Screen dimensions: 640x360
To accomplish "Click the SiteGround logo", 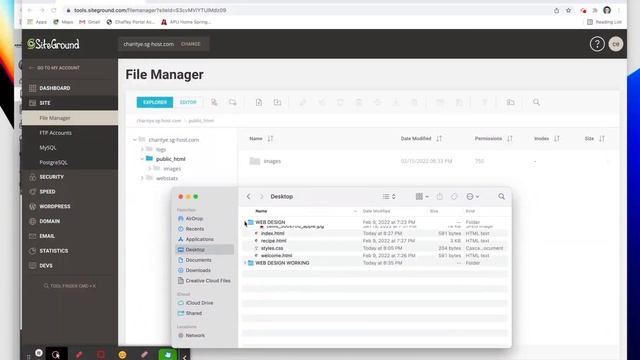I will [53, 44].
